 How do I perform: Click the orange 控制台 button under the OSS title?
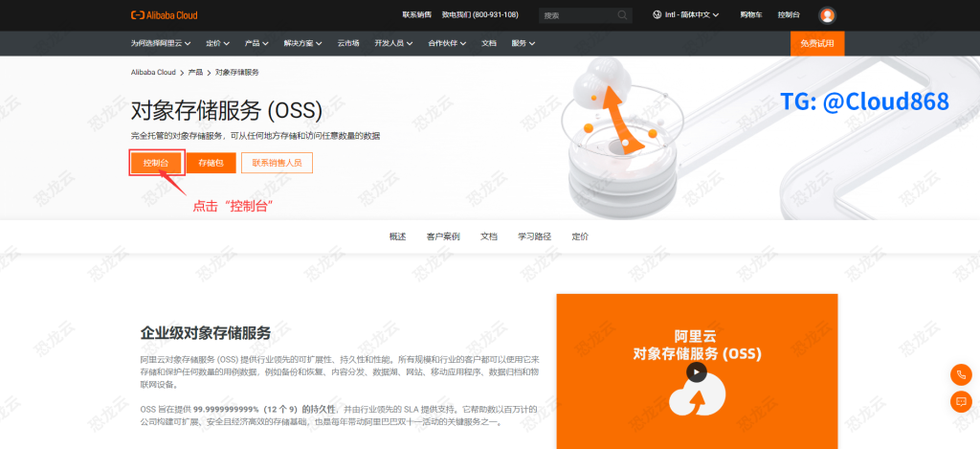coord(156,163)
